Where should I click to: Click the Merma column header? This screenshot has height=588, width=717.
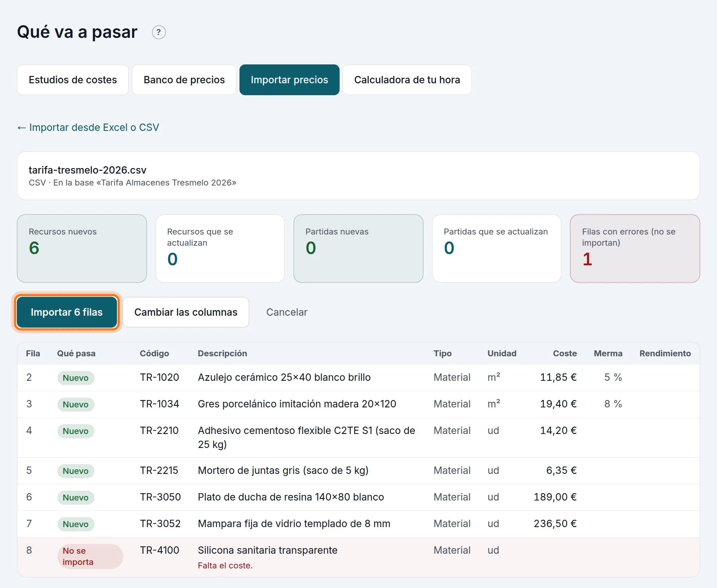click(x=608, y=353)
